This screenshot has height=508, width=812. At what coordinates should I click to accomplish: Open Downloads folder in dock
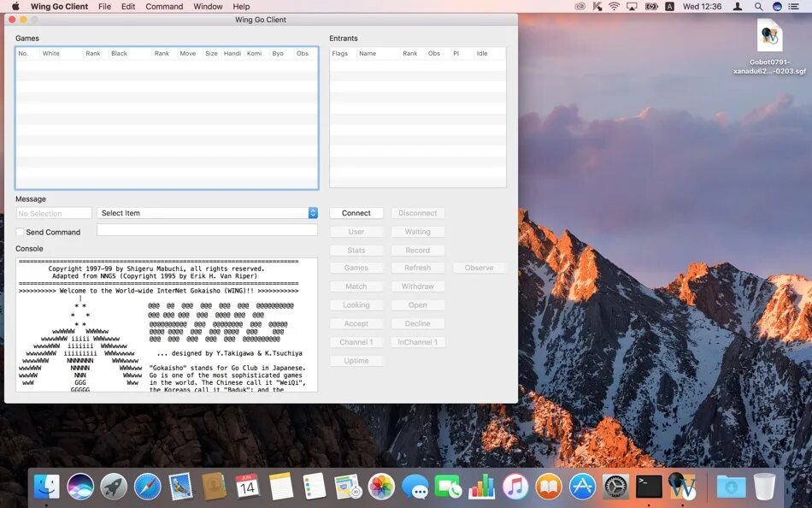coord(731,487)
